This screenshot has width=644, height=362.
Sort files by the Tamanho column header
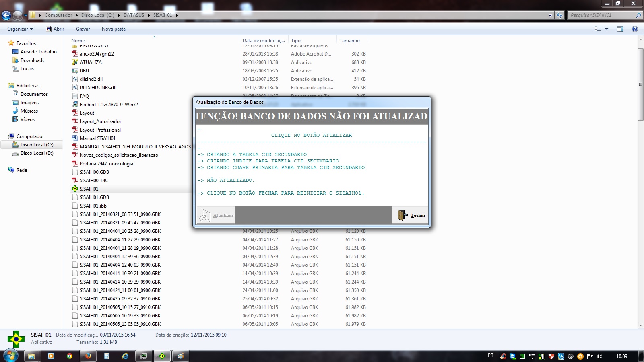[353, 40]
